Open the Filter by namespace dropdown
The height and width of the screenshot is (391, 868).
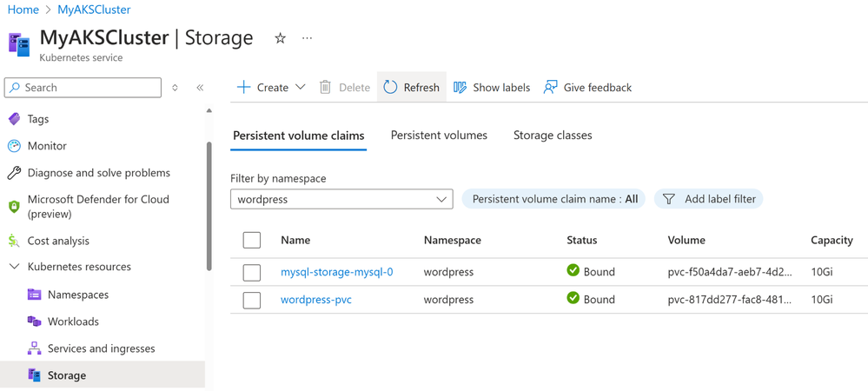pos(341,199)
